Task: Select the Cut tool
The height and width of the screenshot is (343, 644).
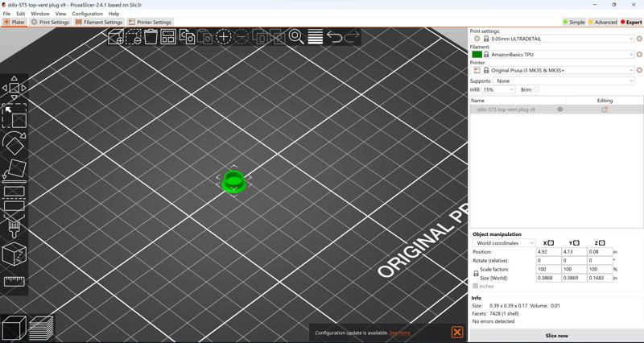Action: pyautogui.click(x=14, y=198)
